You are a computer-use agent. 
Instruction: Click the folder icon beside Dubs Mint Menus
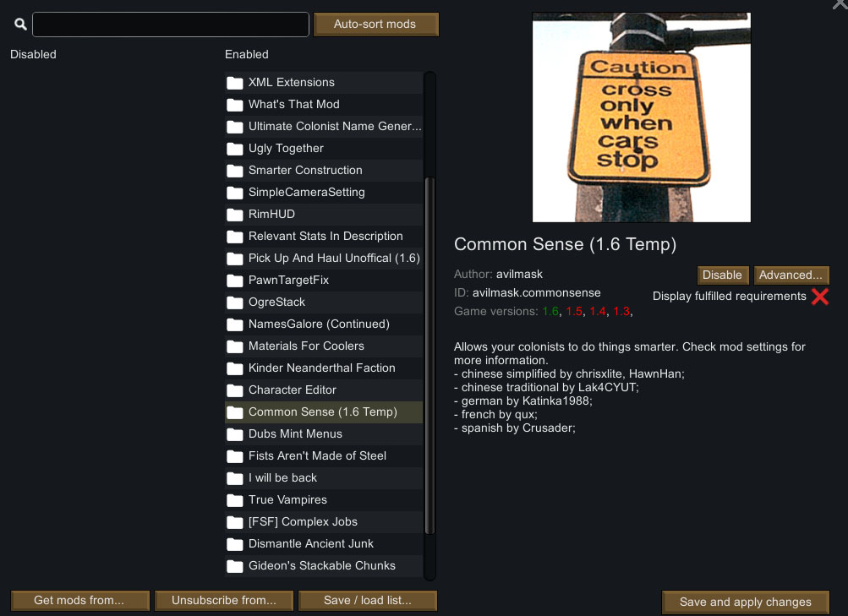[x=235, y=434]
